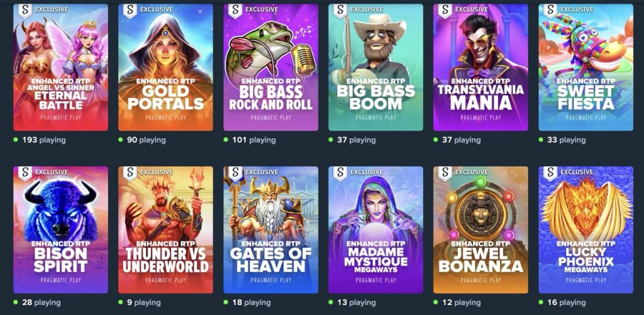This screenshot has height=315, width=644.
Task: Click the Exclusive shield badge on Eternal Battle
Action: pos(25,11)
